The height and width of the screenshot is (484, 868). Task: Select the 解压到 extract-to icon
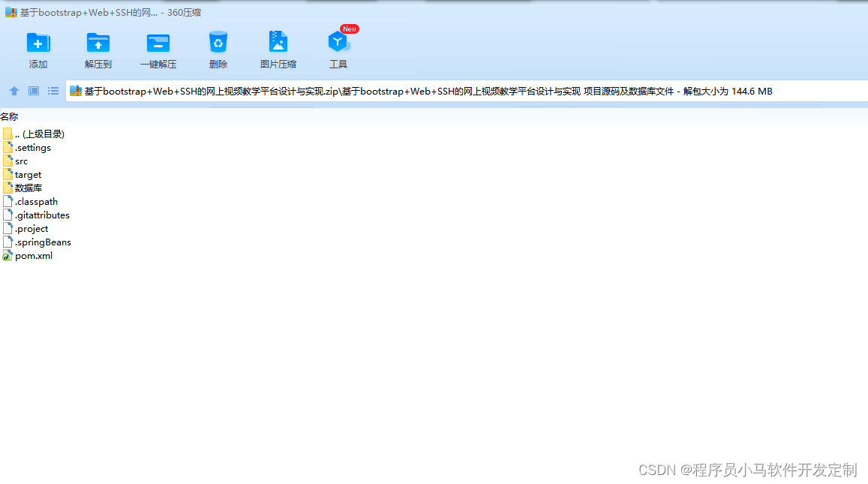[98, 43]
